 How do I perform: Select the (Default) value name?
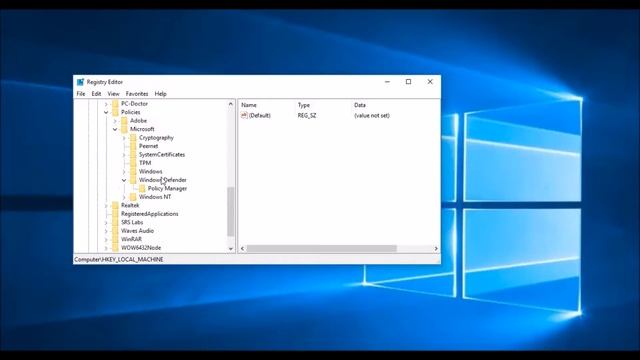pos(260,116)
